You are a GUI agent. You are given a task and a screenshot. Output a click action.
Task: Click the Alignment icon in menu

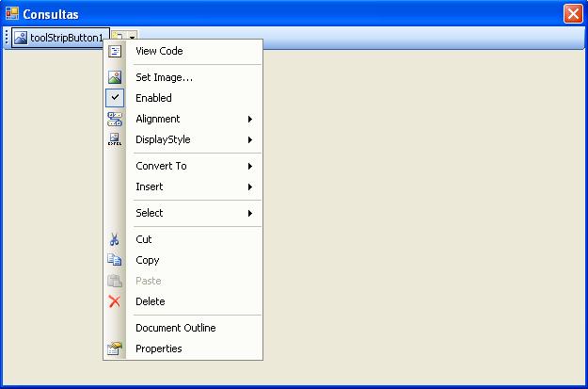tap(115, 119)
